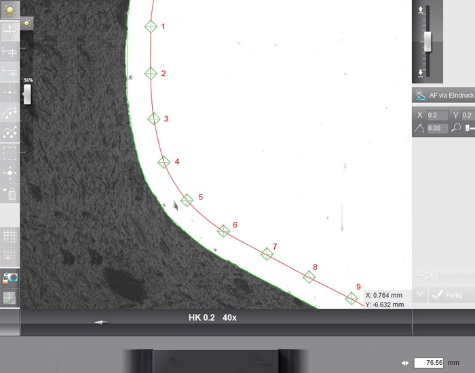
Task: Select the horizontal row measurement tool
Action: (x=10, y=52)
